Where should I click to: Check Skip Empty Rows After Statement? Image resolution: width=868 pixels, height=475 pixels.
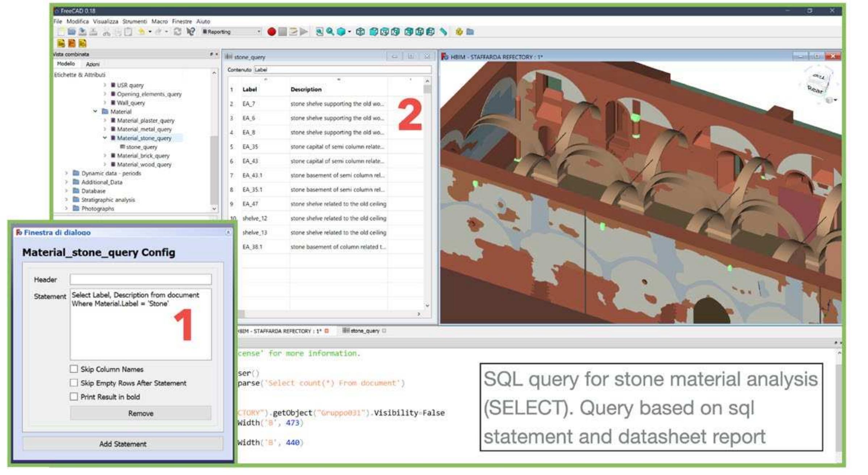tap(74, 383)
